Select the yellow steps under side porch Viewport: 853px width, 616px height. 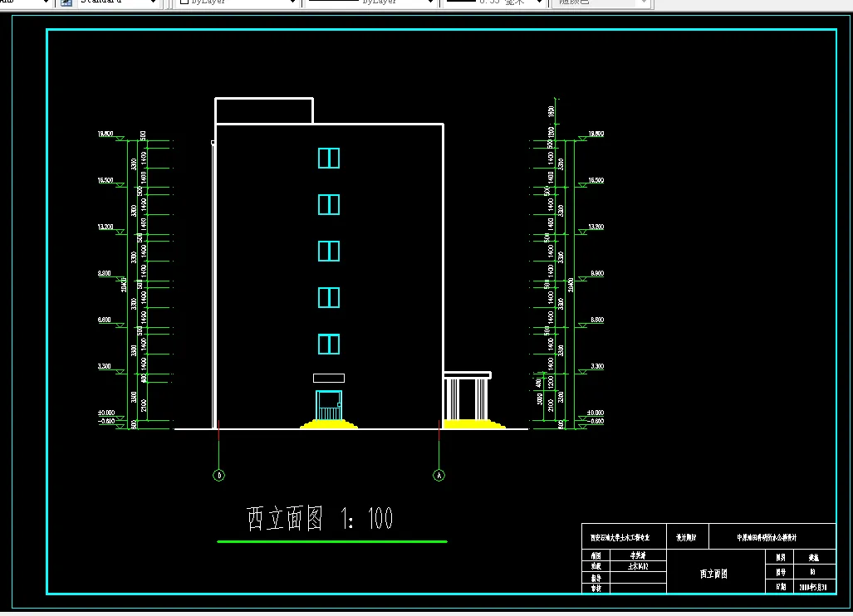[x=474, y=424]
